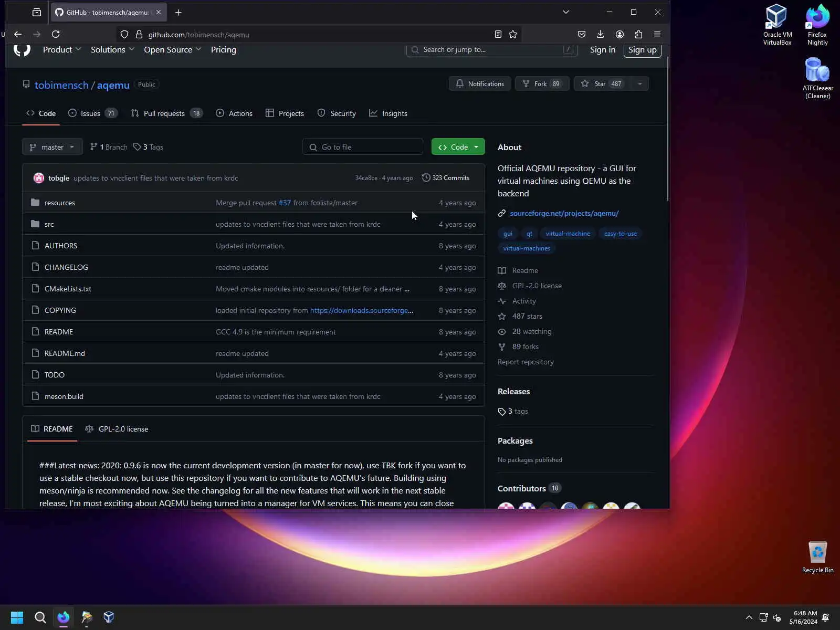840x630 pixels.
Task: Open Firefox recent browsing view icon
Action: click(x=37, y=12)
